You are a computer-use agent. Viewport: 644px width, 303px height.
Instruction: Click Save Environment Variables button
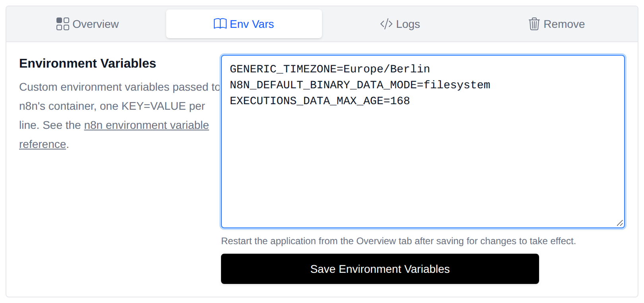380,269
